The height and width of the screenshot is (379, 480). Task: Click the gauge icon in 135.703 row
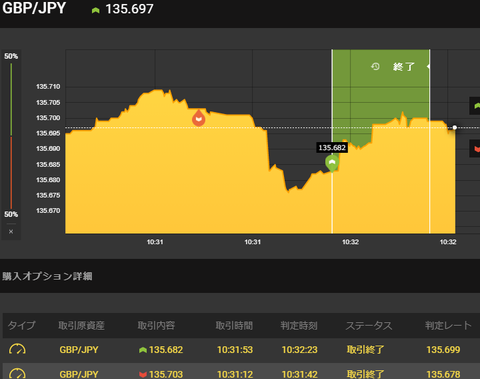[x=17, y=373]
